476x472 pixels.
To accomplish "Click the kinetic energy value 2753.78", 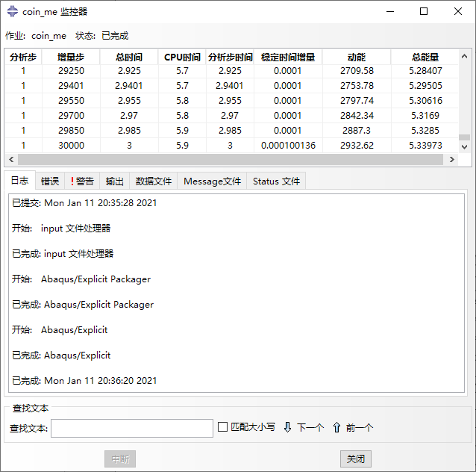I will coord(357,85).
